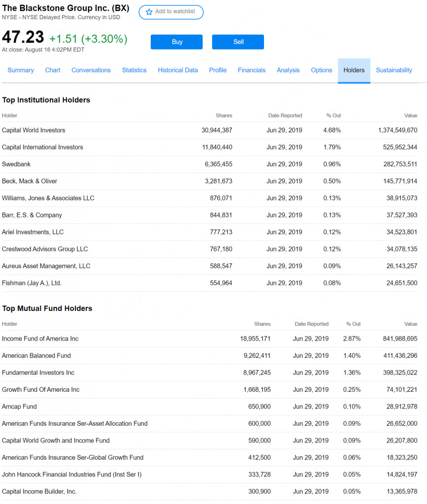Switch to the Chart tab
This screenshot has width=427, height=504.
[53, 70]
